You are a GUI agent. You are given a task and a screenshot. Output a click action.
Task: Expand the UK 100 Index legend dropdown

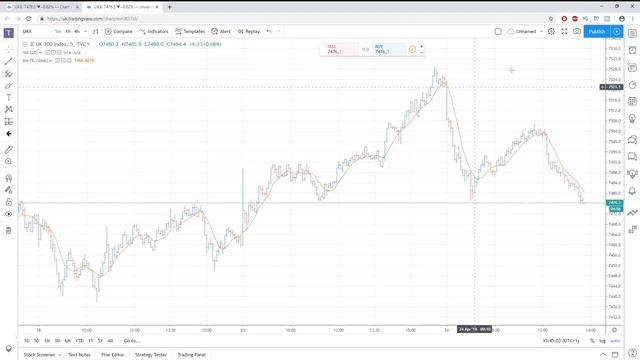pos(88,44)
